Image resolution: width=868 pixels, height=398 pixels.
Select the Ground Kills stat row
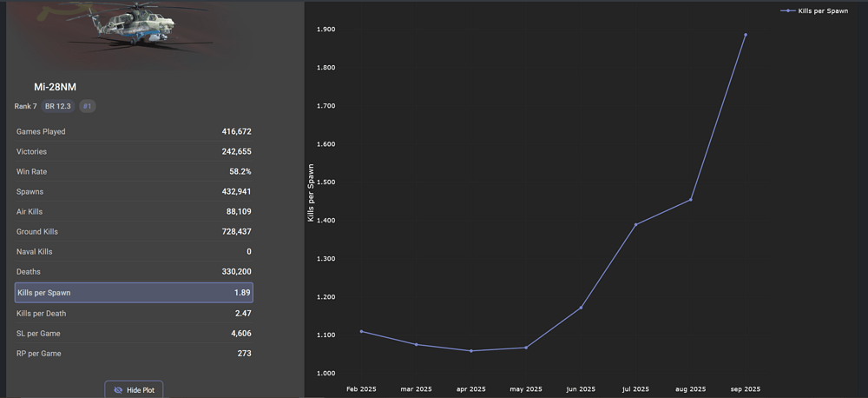click(134, 232)
